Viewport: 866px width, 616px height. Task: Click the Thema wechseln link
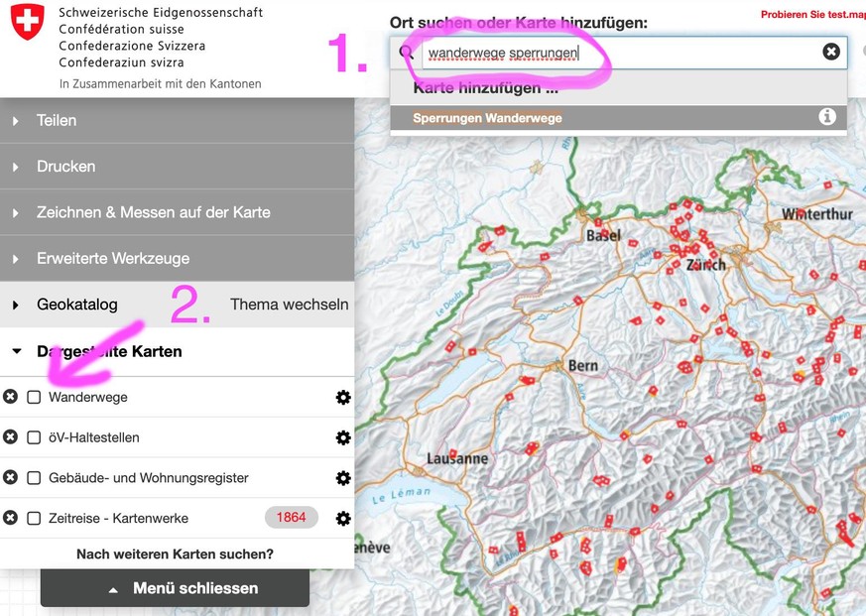pos(289,305)
